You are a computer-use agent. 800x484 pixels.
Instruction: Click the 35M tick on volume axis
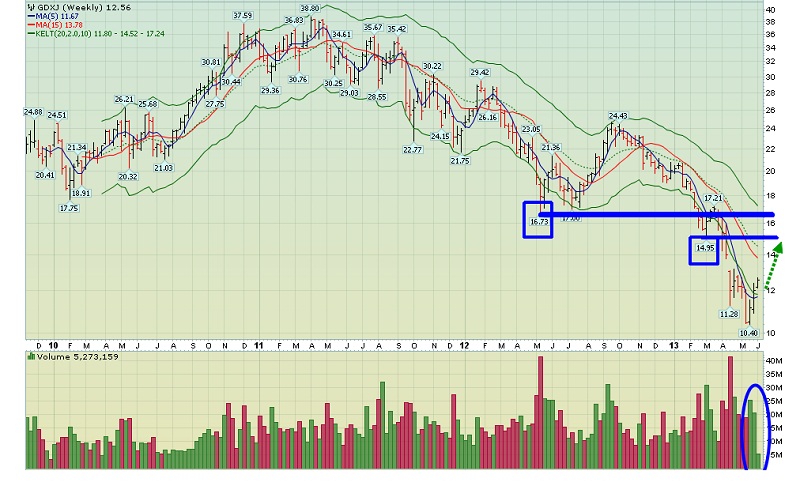(x=774, y=374)
